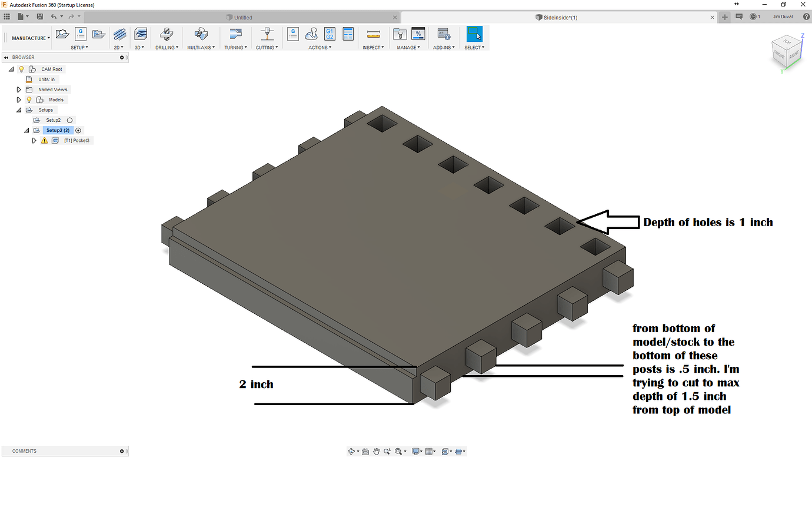Select the Pan hand tool in bottom toolbar

(376, 451)
